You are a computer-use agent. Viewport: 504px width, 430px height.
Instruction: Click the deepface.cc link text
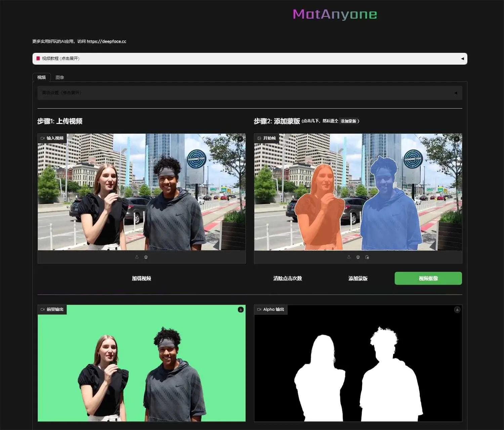point(107,41)
